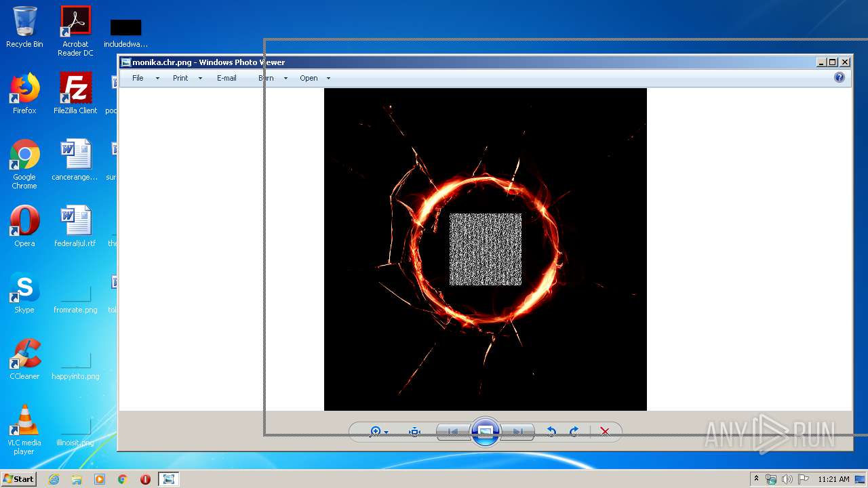Rotate the image counterclockwise
Viewport: 868px width, 488px height.
[x=551, y=432]
